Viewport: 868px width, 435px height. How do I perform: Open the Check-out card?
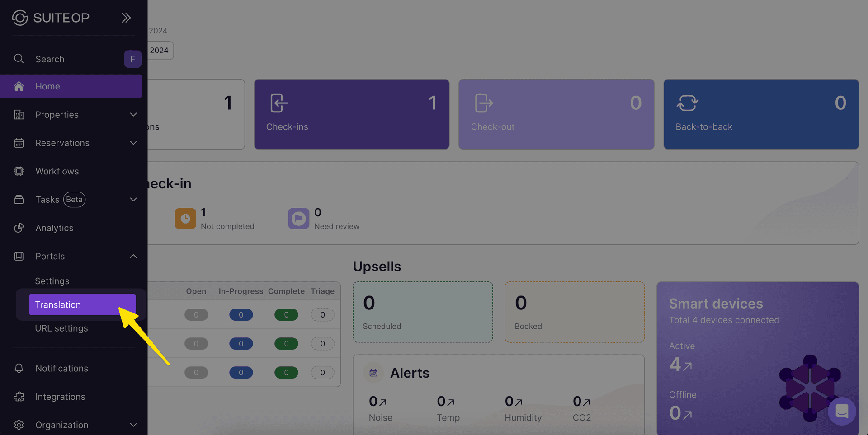pyautogui.click(x=556, y=114)
